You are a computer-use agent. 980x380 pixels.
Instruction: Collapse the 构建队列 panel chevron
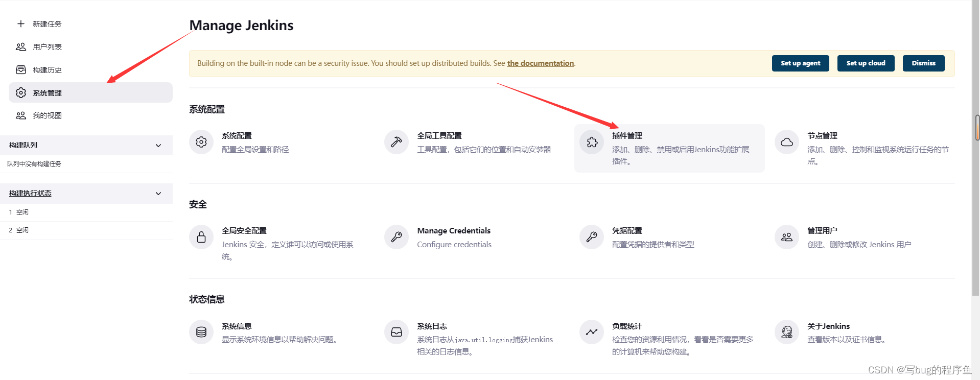158,146
